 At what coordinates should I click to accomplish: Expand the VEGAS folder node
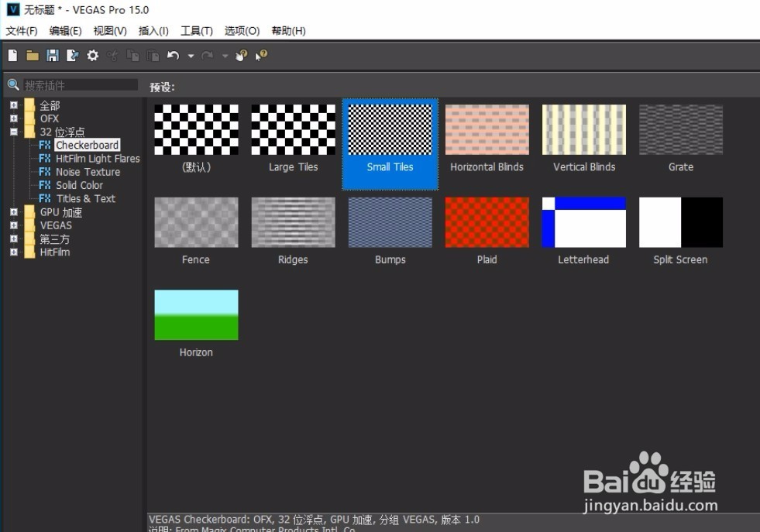click(x=14, y=225)
